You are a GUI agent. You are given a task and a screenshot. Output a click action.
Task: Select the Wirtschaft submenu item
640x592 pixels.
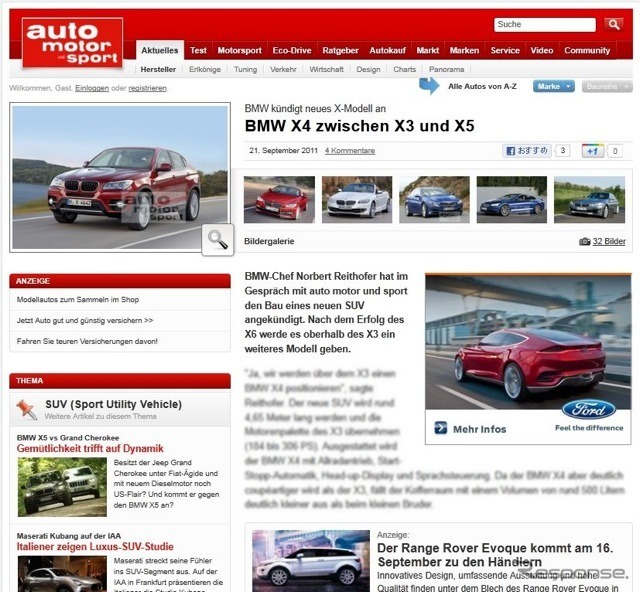[x=326, y=69]
